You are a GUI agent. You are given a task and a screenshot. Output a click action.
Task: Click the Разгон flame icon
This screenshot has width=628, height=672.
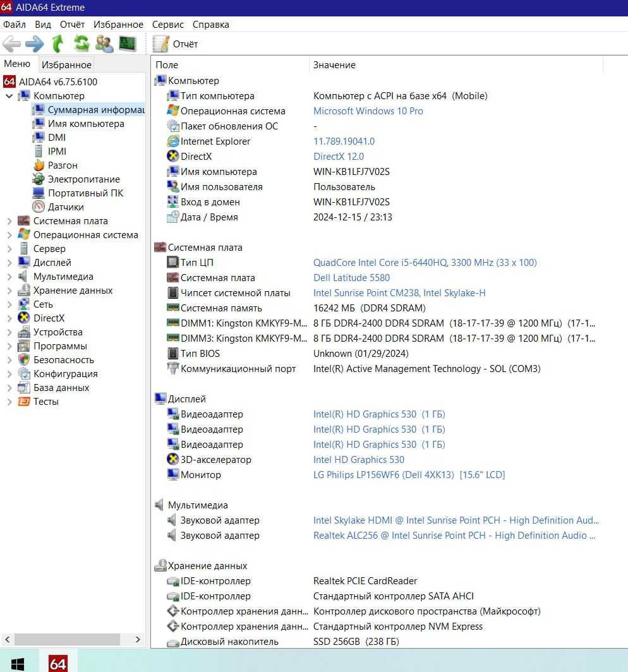click(x=39, y=165)
